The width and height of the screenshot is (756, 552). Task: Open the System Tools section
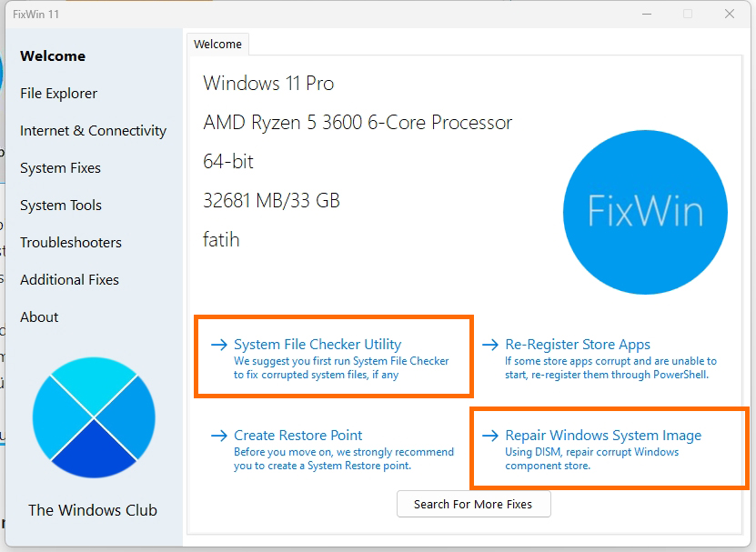(60, 206)
